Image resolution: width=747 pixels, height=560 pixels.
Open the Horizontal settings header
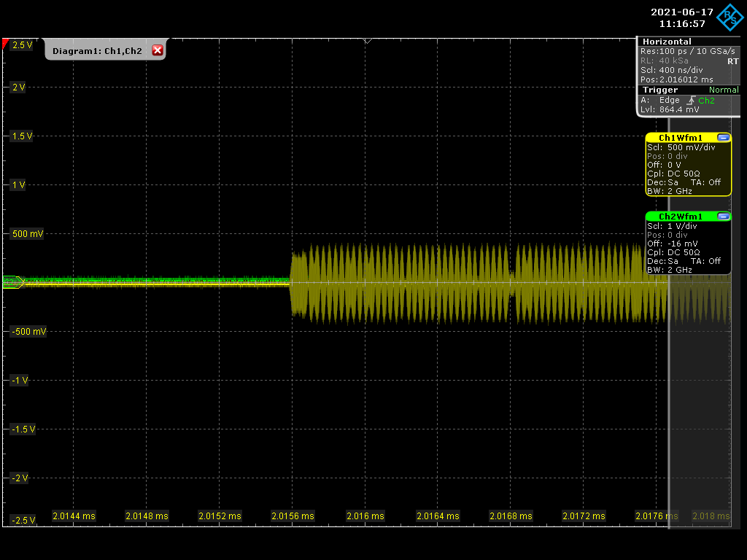point(667,42)
